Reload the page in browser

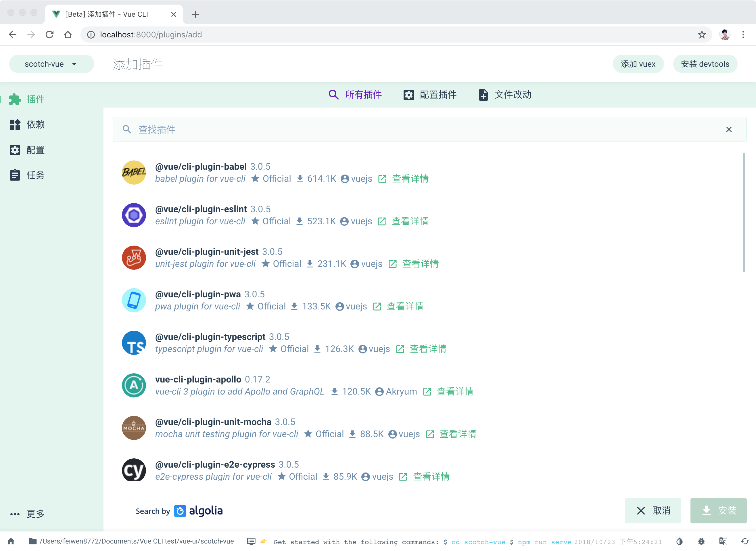point(49,34)
